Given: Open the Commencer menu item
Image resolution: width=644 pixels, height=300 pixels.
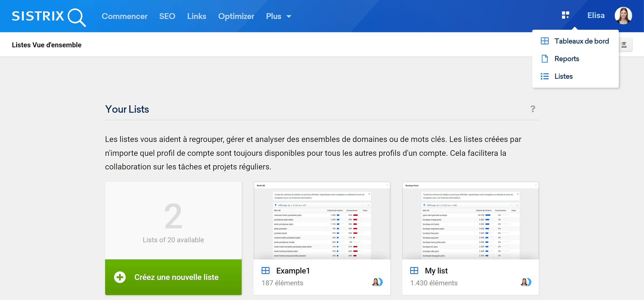Looking at the screenshot, I should click(125, 16).
